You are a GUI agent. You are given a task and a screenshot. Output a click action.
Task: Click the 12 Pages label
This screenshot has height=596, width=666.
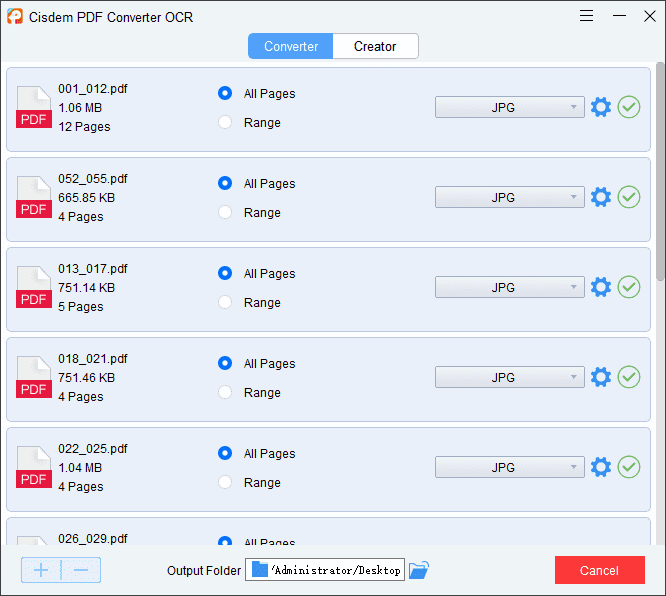(84, 127)
